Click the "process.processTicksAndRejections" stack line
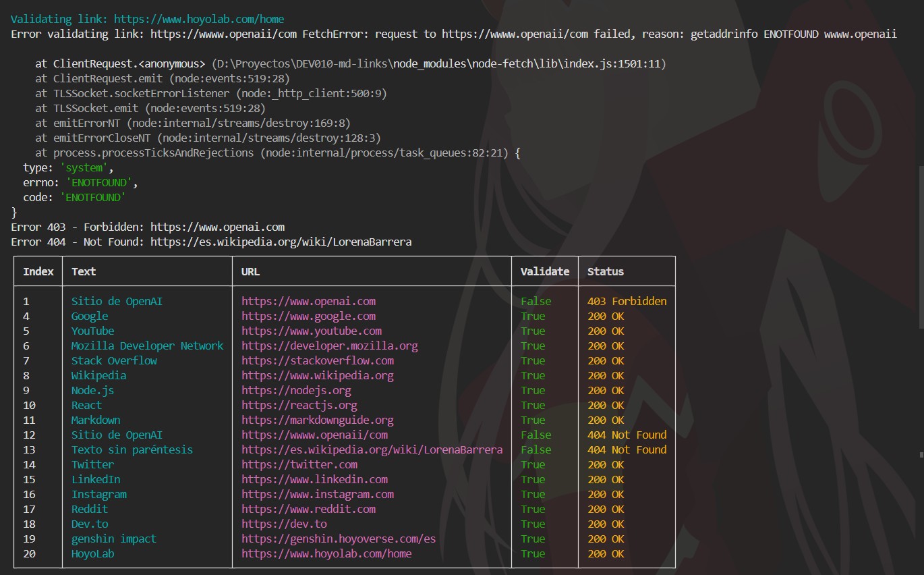This screenshot has height=575, width=924. (x=278, y=153)
